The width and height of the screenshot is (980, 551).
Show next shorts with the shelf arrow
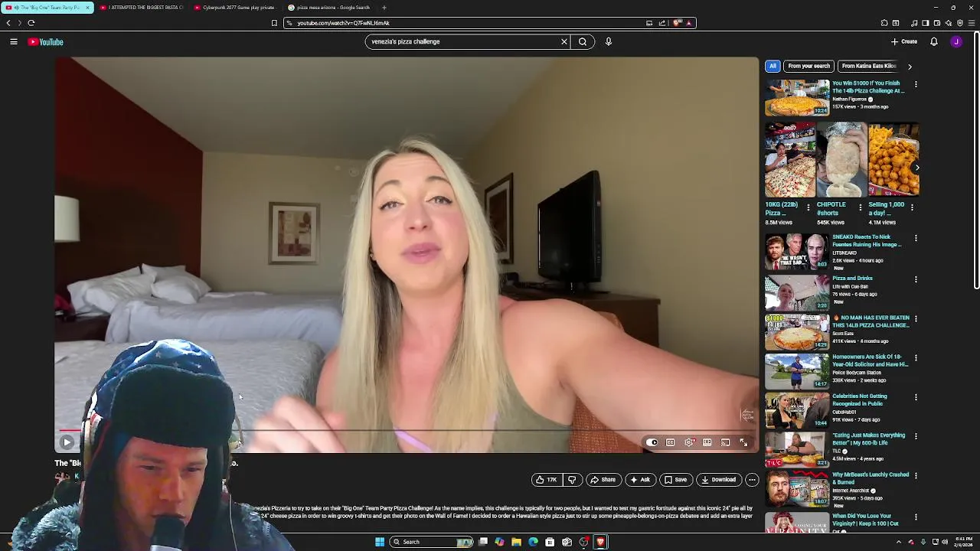[917, 168]
